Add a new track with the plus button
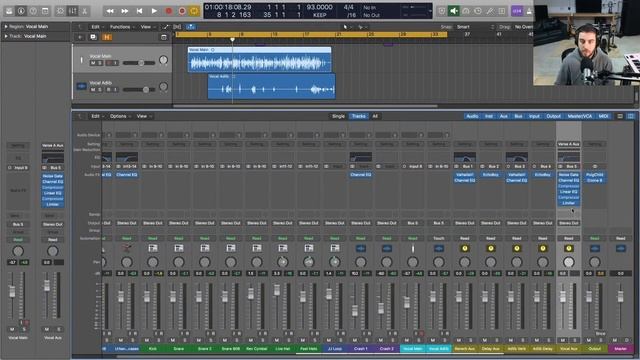The image size is (640, 360). (x=80, y=37)
